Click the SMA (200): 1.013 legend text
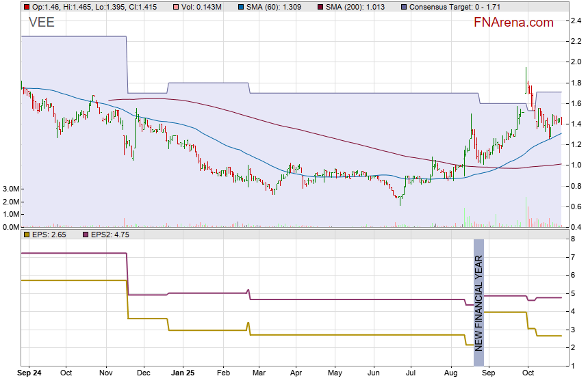 tap(355, 7)
